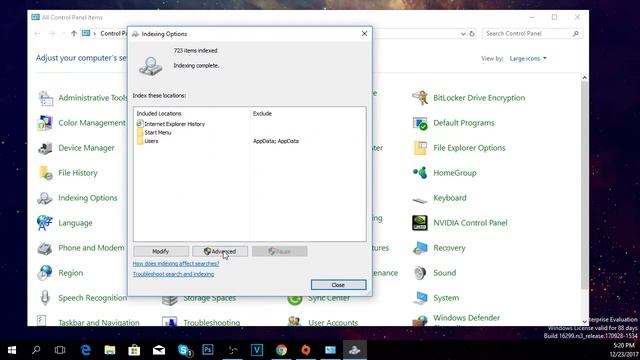This screenshot has width=640, height=360.
Task: Open the Storage Spaces icon
Action: [170, 300]
